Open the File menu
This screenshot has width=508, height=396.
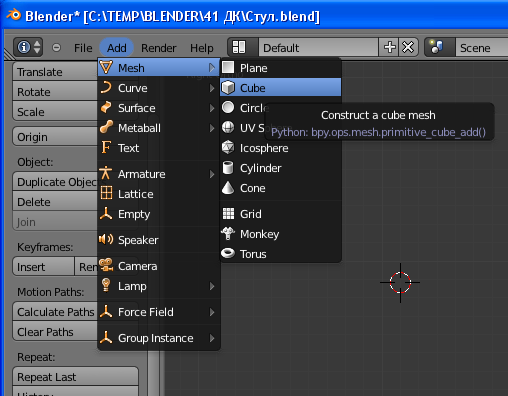(x=83, y=48)
